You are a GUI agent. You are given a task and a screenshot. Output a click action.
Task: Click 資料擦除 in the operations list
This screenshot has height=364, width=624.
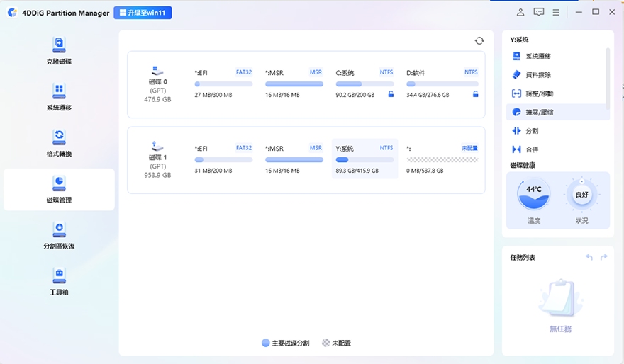[539, 74]
